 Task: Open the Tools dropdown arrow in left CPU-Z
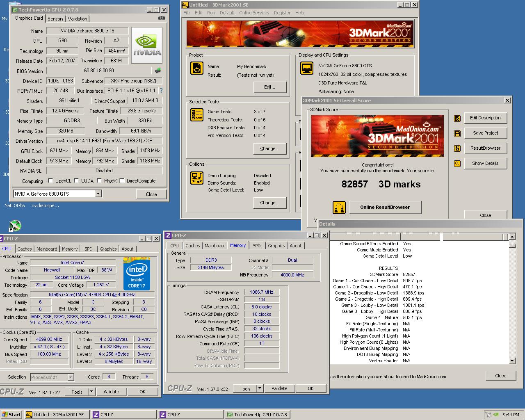[91, 392]
